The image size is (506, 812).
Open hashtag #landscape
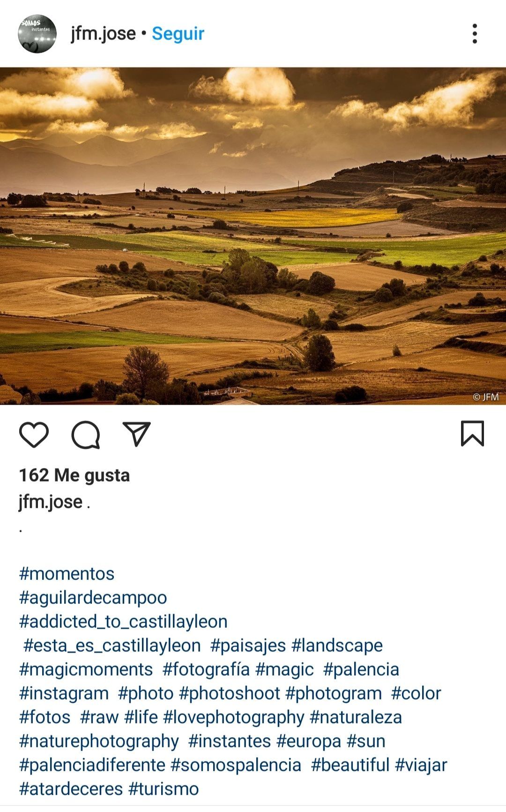point(337,646)
